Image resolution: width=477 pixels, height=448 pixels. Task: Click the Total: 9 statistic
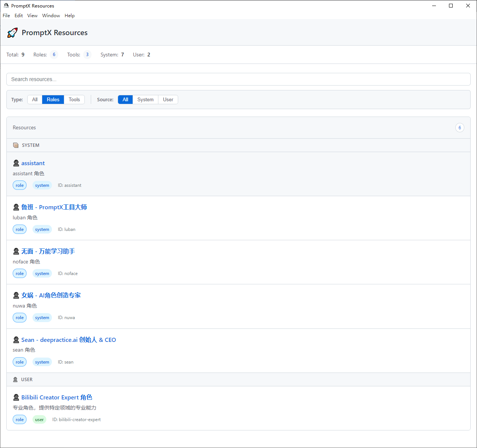[x=15, y=55]
